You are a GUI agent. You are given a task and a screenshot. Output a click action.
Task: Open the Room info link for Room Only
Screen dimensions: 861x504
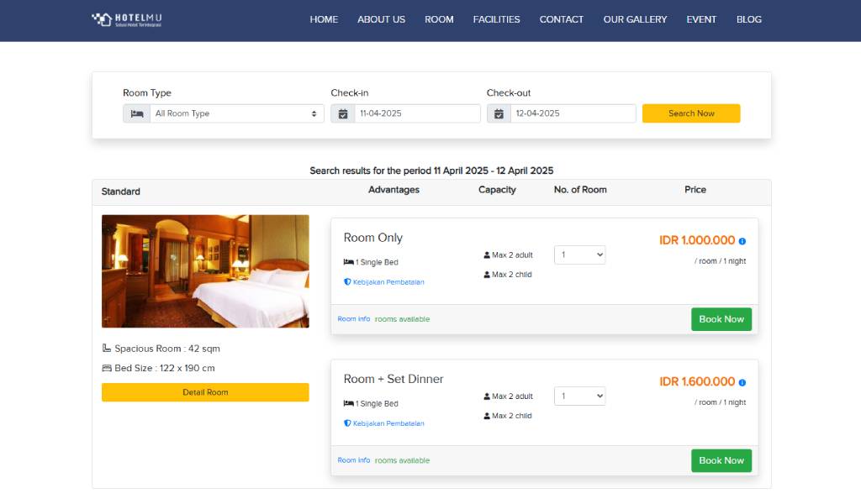pyautogui.click(x=352, y=319)
